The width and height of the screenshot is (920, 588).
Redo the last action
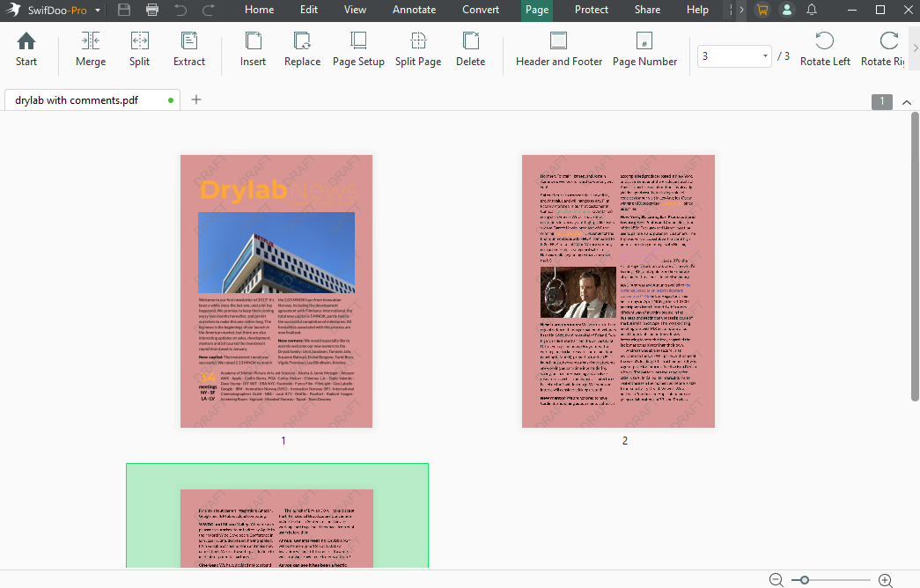[x=209, y=10]
